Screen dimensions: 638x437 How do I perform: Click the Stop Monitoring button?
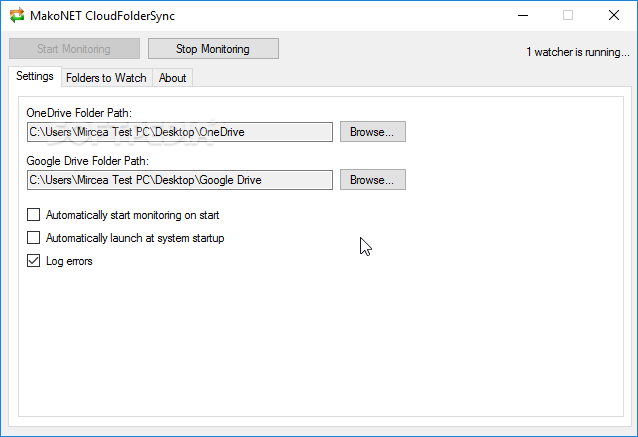213,49
